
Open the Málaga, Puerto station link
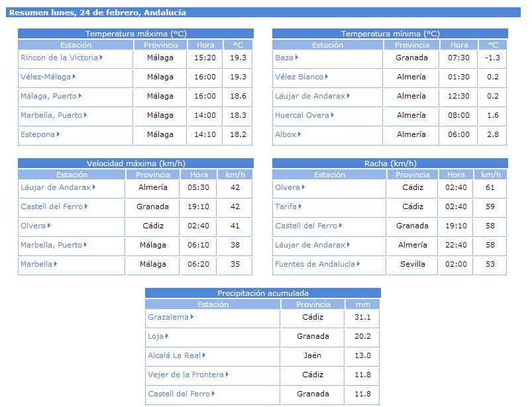(x=48, y=96)
